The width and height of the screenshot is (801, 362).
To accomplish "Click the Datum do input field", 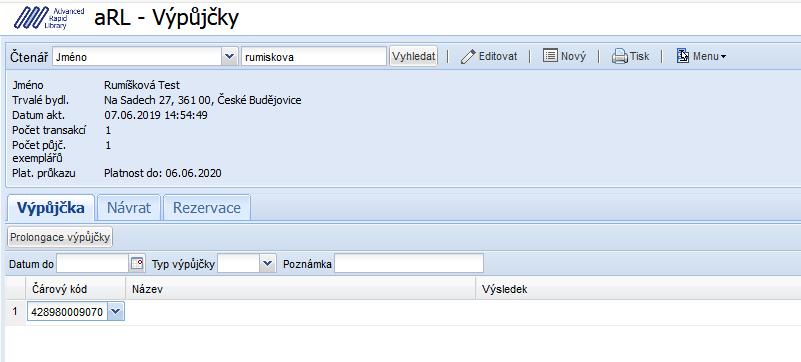I will tap(92, 263).
